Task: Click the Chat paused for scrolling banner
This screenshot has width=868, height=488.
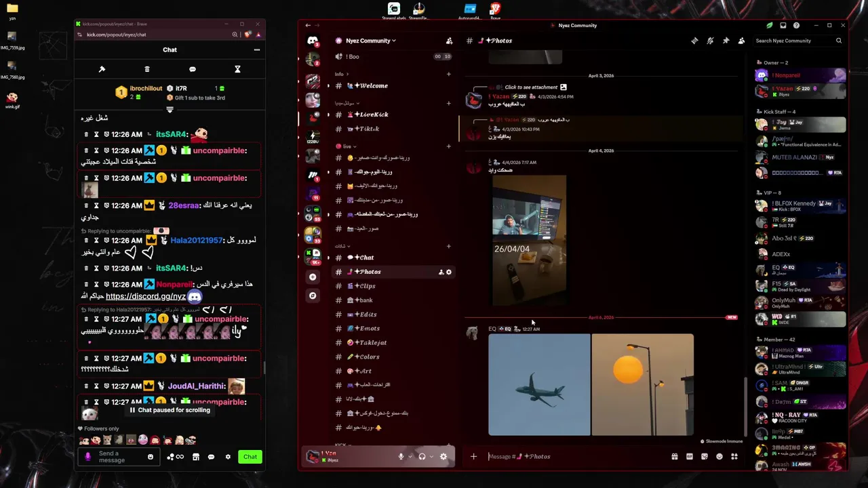Action: [170, 410]
